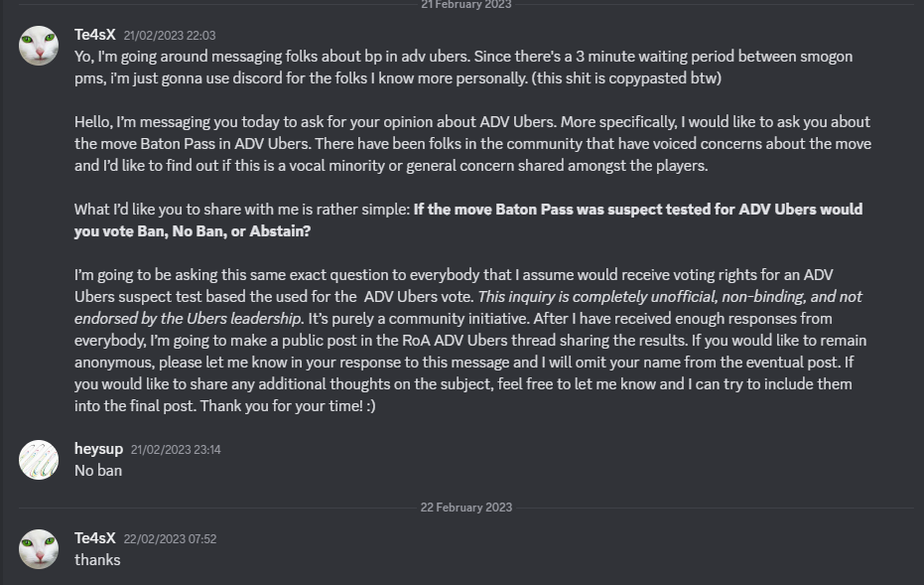Select heysup's "No ban" message
The height and width of the screenshot is (585, 924).
pos(98,471)
